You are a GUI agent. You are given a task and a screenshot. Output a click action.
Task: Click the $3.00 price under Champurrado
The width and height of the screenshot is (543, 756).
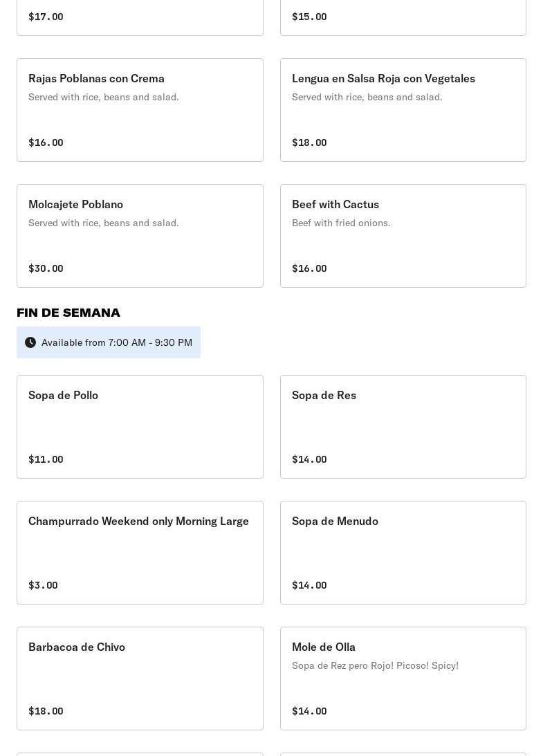[x=43, y=585]
